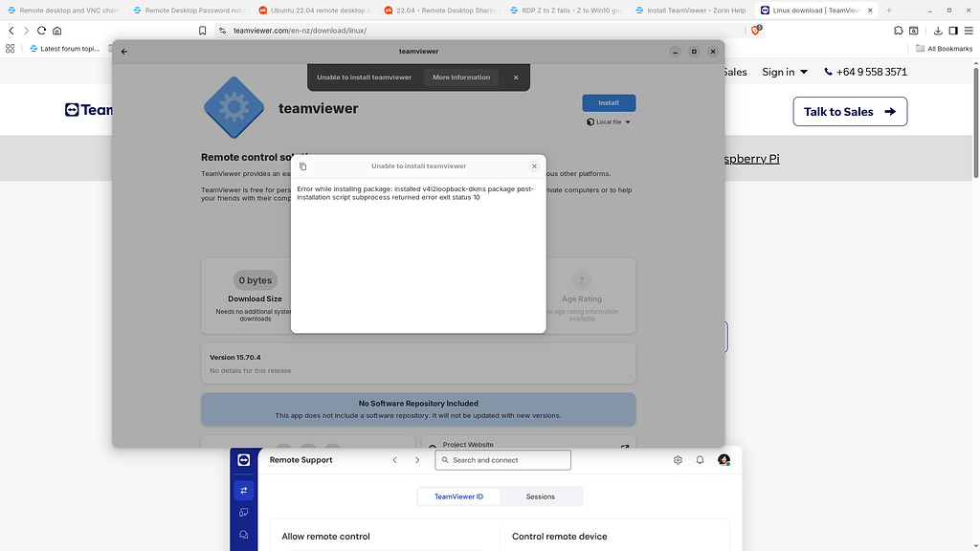This screenshot has height=551, width=980.
Task: Expand the Local file dropdown under Install
Action: tap(610, 121)
